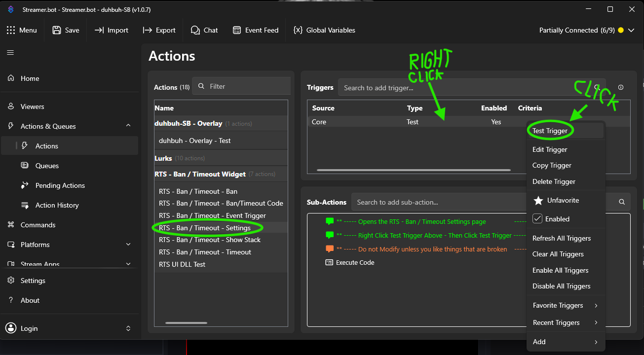Open the Actions sidebar page

70,146
